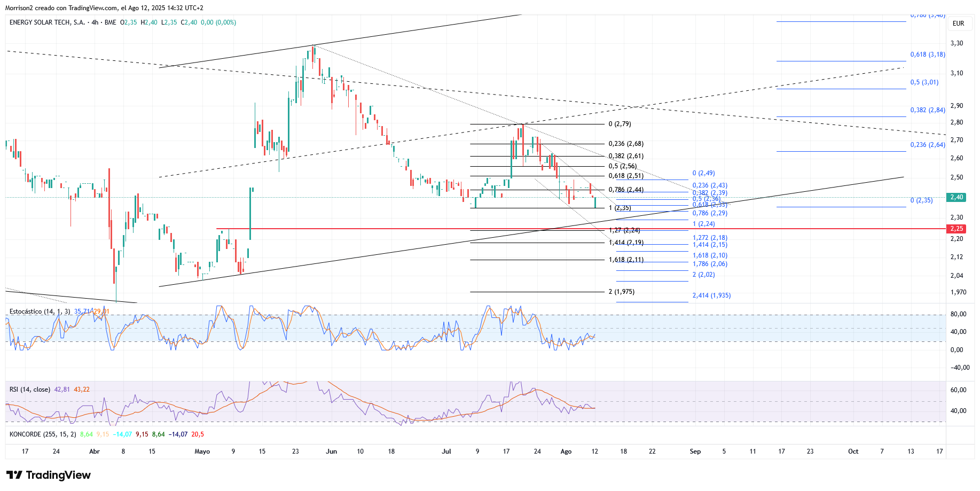
Task: Click the Abr month label on time axis
Action: pyautogui.click(x=95, y=451)
